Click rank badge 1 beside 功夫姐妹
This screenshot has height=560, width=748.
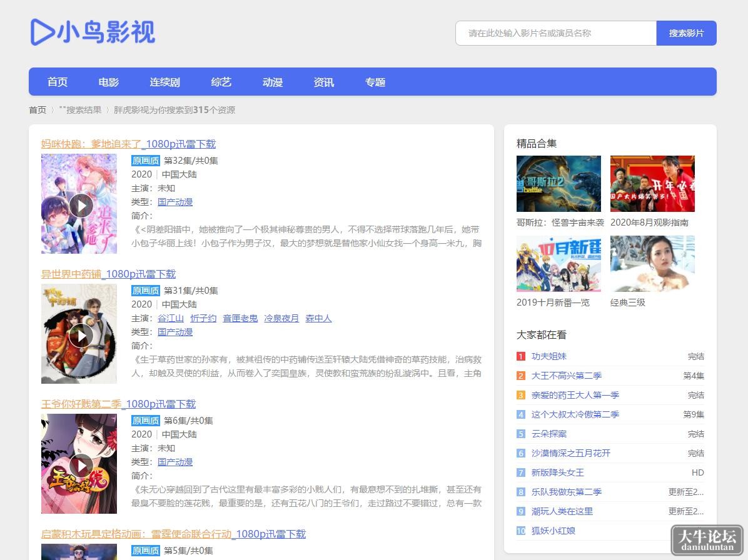(x=521, y=356)
